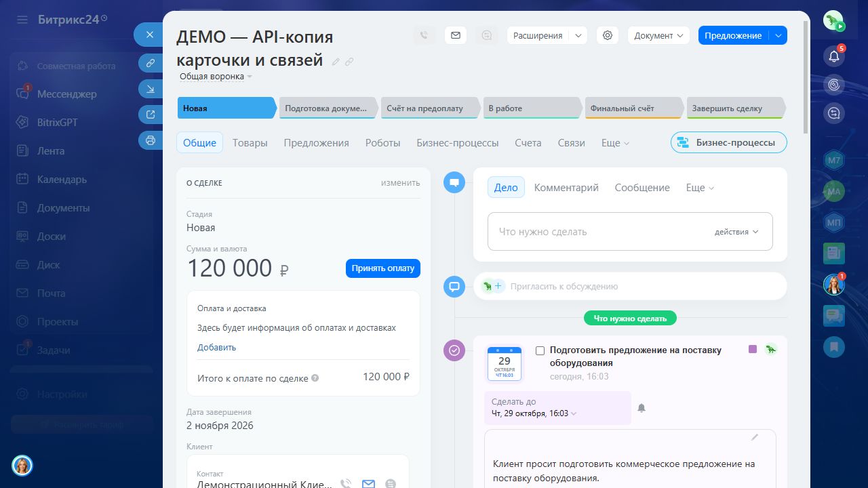Move the deal to Финальный счёт stage

point(634,108)
